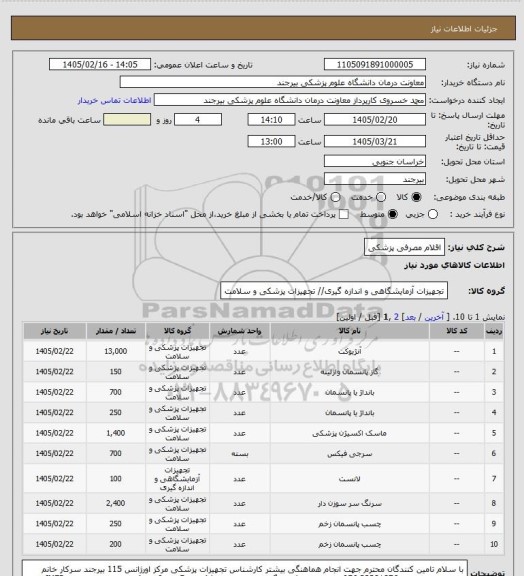Select the کالا radio button
The height and width of the screenshot is (576, 524).
[x=416, y=197]
